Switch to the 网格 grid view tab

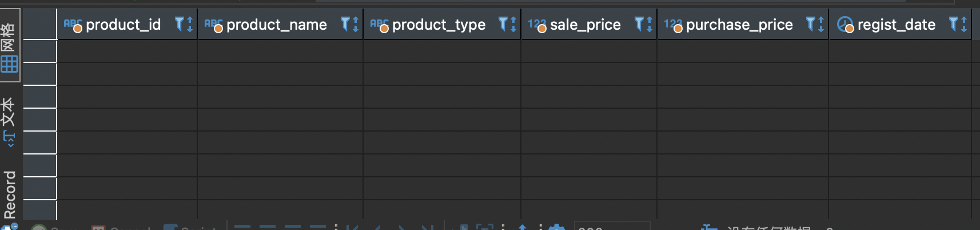pos(9,46)
